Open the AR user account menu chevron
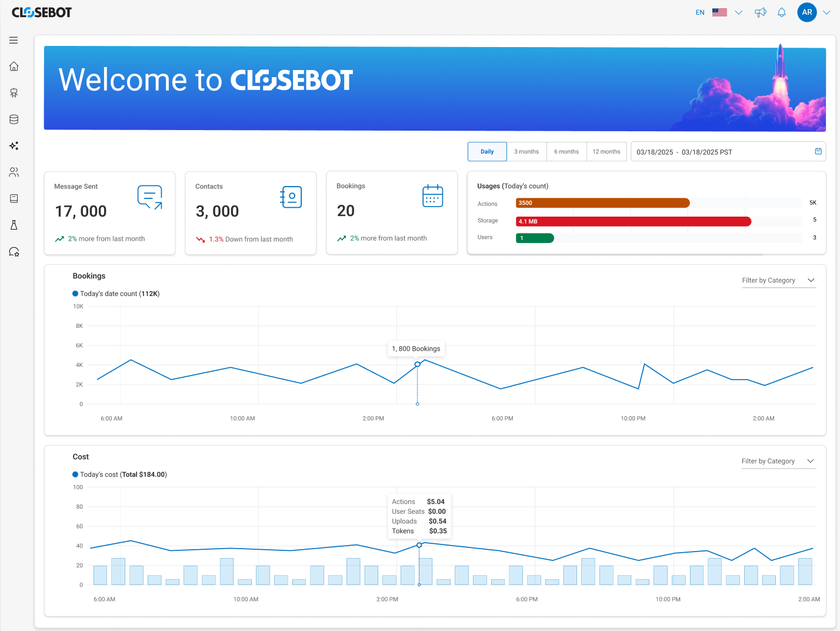 tap(826, 12)
